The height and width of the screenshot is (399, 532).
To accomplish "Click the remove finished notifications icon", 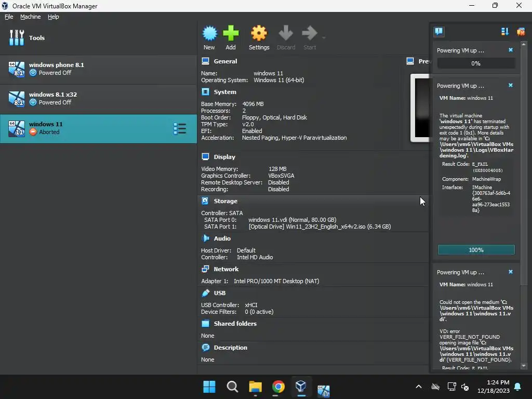I will [x=521, y=32].
